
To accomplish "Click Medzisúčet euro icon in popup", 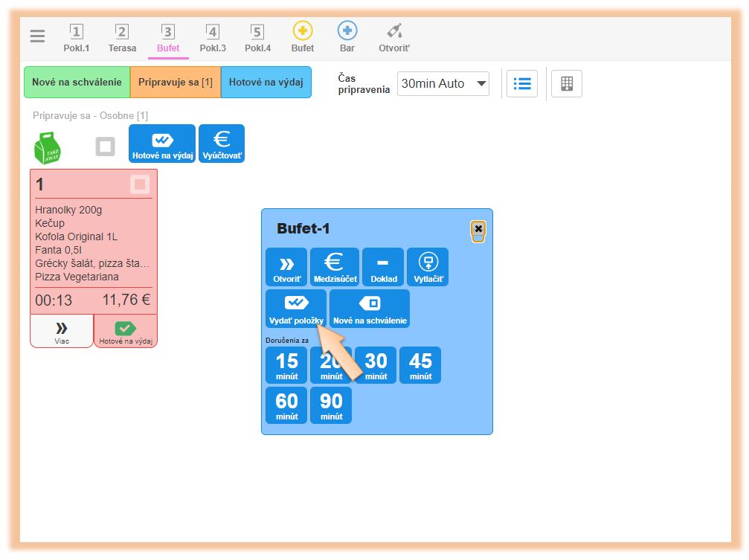I will click(x=335, y=267).
